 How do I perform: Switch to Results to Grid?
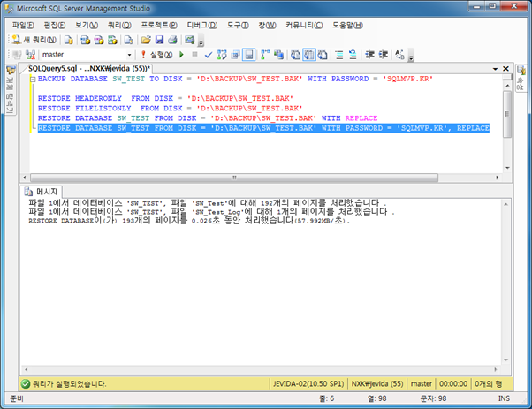[309, 55]
